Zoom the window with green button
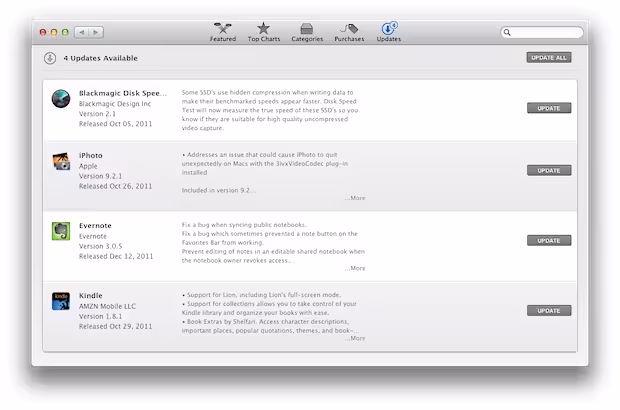 tap(65, 32)
